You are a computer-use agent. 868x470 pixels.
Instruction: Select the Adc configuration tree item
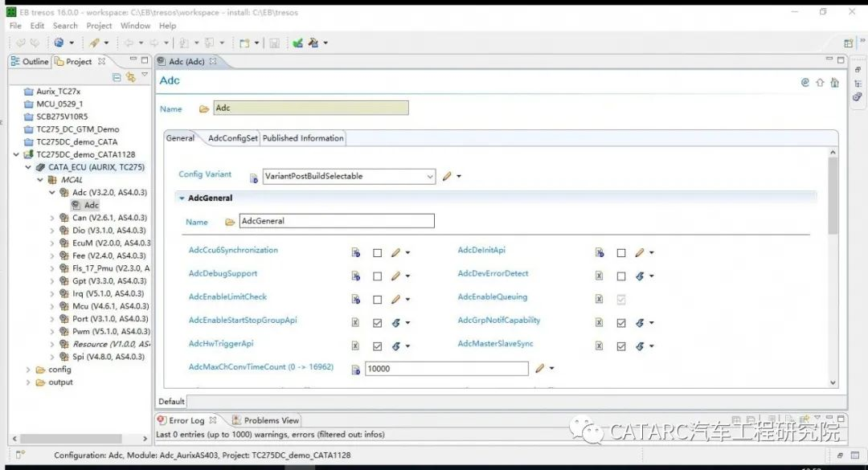[86, 206]
